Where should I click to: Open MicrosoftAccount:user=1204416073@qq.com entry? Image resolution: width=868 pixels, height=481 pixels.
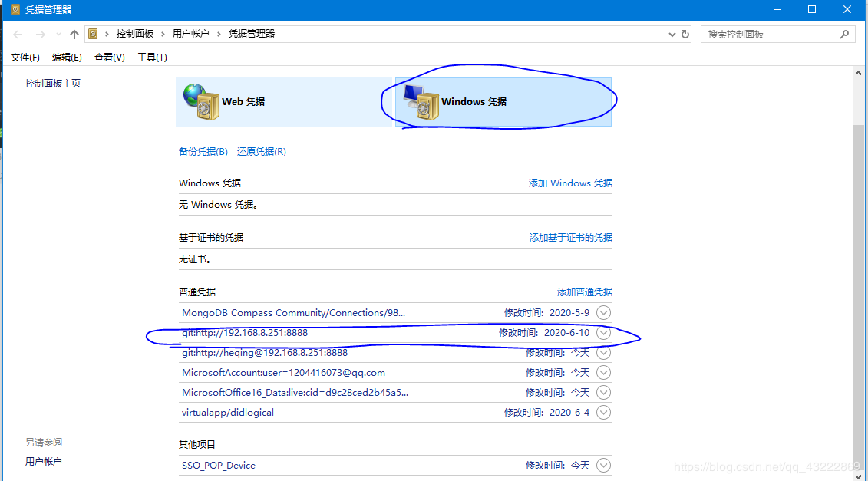pyautogui.click(x=283, y=373)
